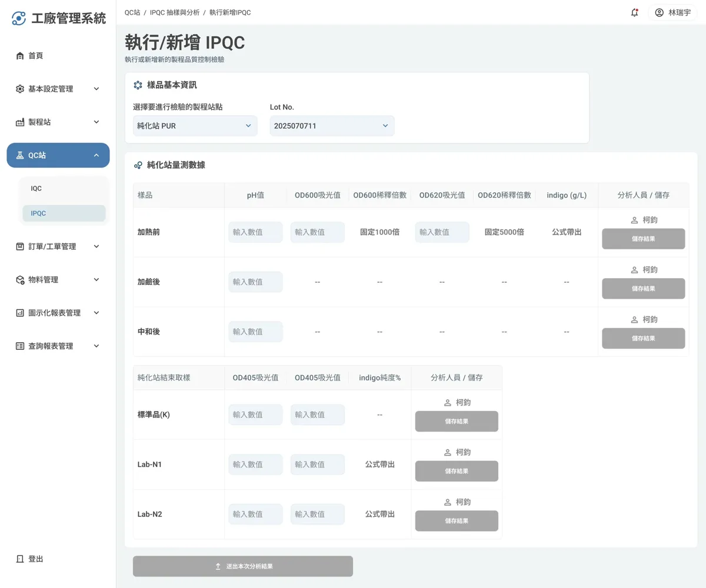Click the icon beside 純化站量測數據 heading
The image size is (706, 588).
(138, 165)
